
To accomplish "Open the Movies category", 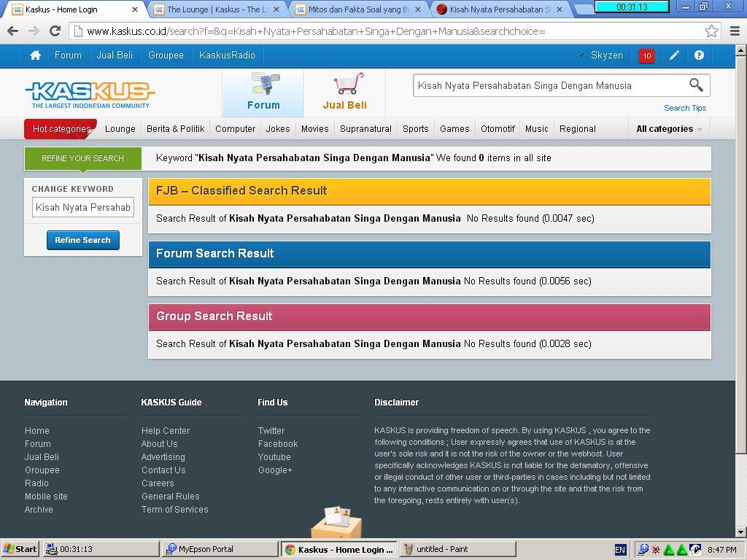I will (315, 129).
